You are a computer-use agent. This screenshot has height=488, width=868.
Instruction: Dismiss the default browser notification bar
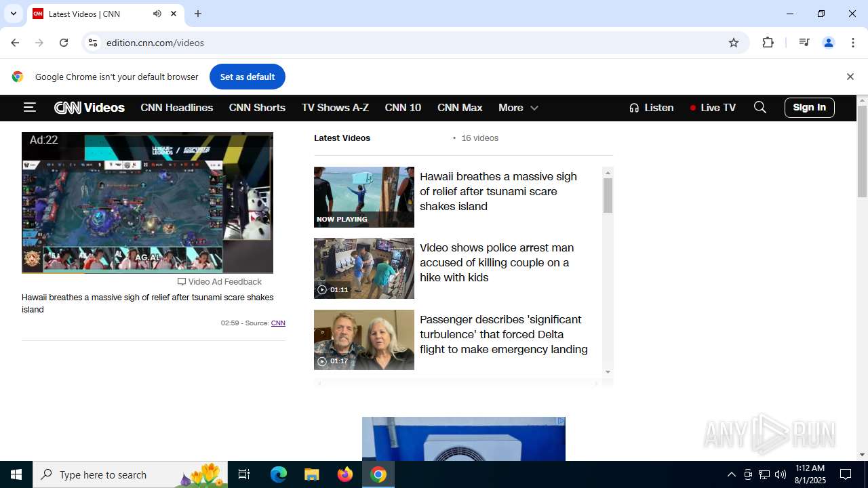(850, 77)
